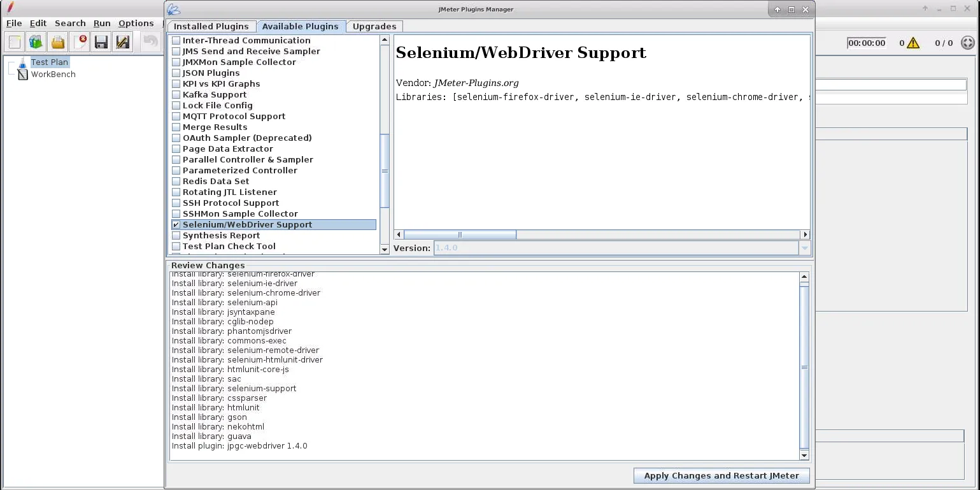980x490 pixels.
Task: Open the Options menu
Action: [x=136, y=23]
